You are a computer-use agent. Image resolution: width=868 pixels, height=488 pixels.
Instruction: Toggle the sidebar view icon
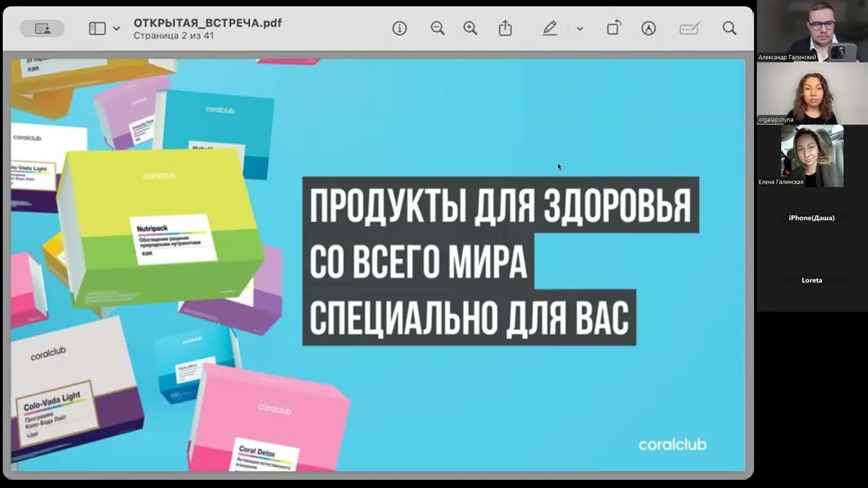[x=98, y=28]
